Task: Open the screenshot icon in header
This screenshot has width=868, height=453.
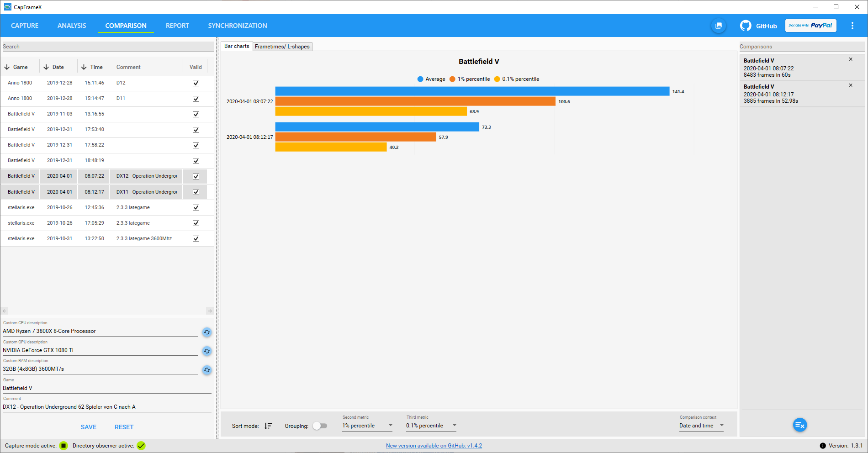Action: [719, 26]
